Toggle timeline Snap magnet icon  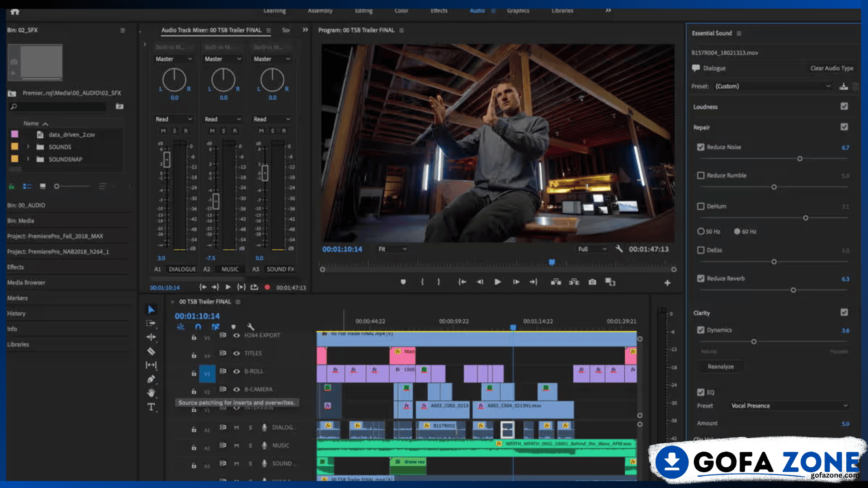click(198, 326)
